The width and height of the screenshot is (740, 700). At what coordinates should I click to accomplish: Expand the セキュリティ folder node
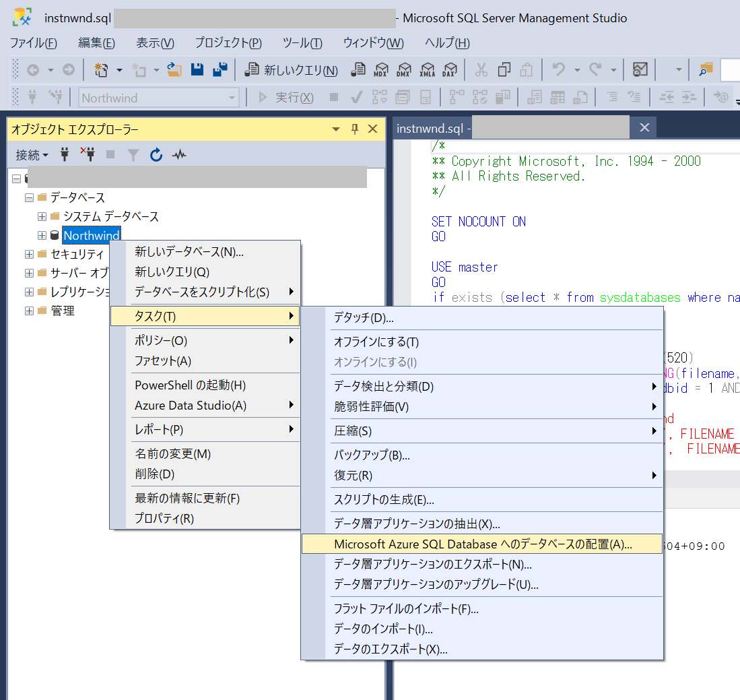point(29,254)
